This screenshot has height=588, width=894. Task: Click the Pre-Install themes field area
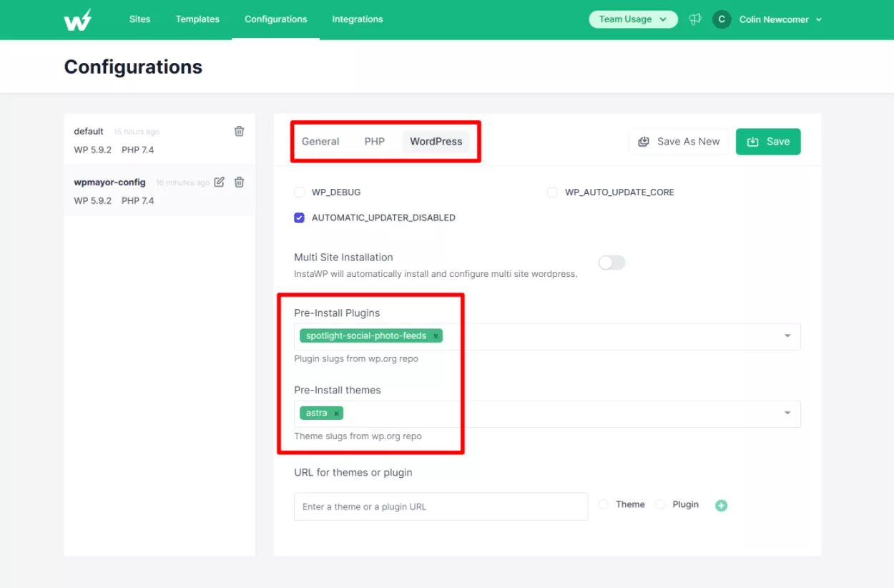tap(547, 413)
